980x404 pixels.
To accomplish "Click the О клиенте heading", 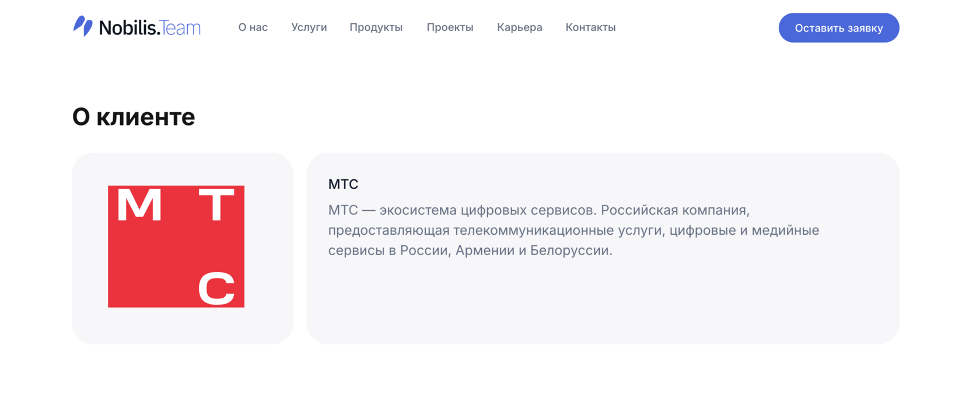I will [134, 116].
